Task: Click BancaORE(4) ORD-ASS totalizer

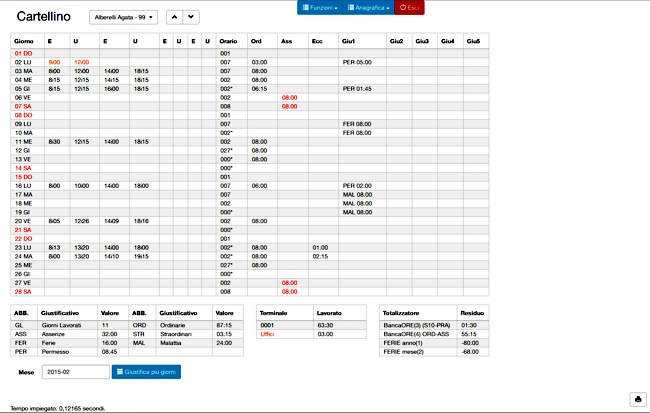Action: click(x=416, y=334)
